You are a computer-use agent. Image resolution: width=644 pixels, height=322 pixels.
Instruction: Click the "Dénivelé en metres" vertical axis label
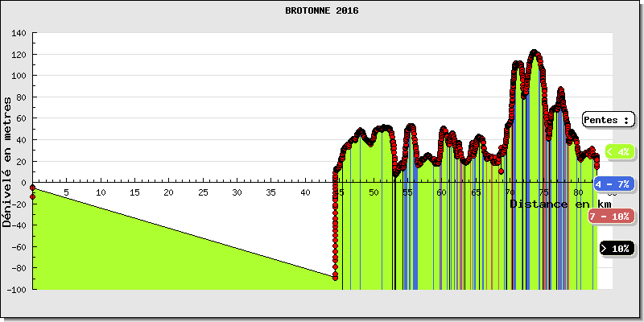point(8,161)
